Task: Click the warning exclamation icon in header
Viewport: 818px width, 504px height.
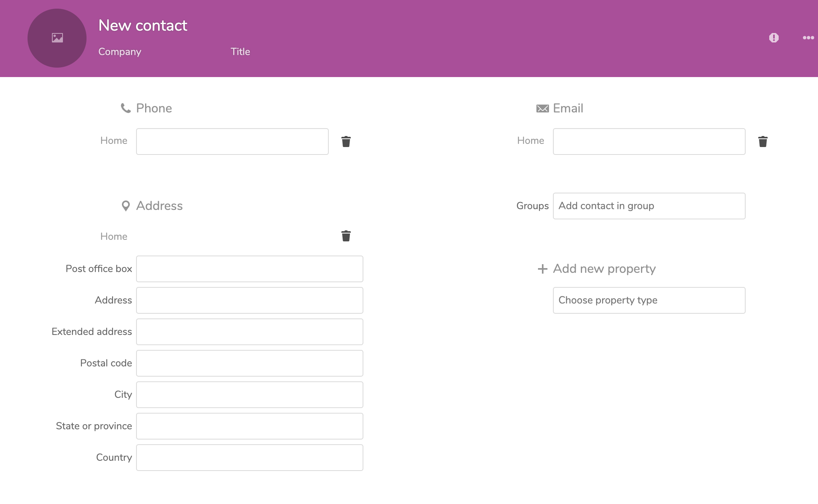Action: (x=774, y=38)
